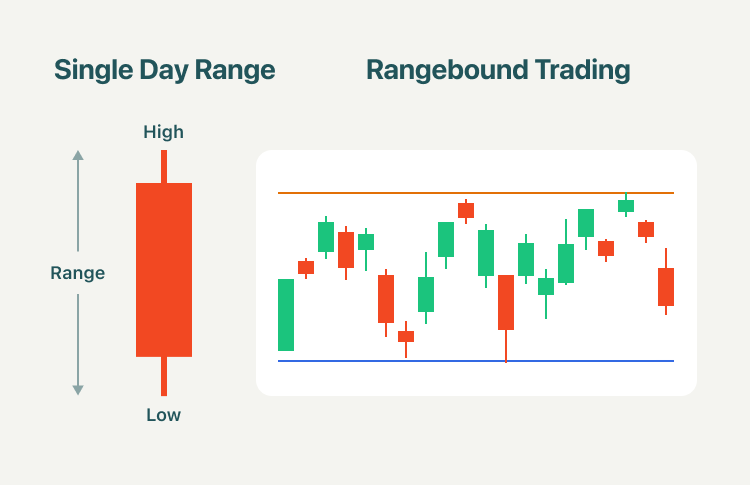Click the small red candle near the top center
The width and height of the screenshot is (750, 485).
466,210
